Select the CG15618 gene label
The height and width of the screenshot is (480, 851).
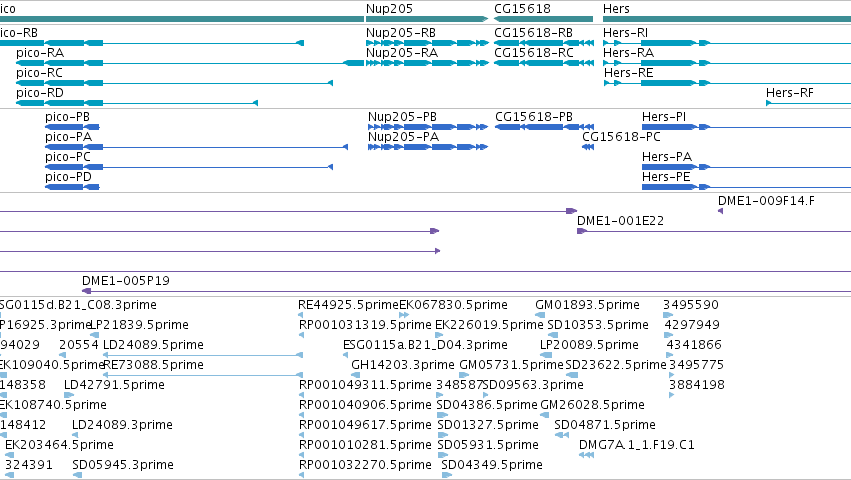(x=522, y=9)
